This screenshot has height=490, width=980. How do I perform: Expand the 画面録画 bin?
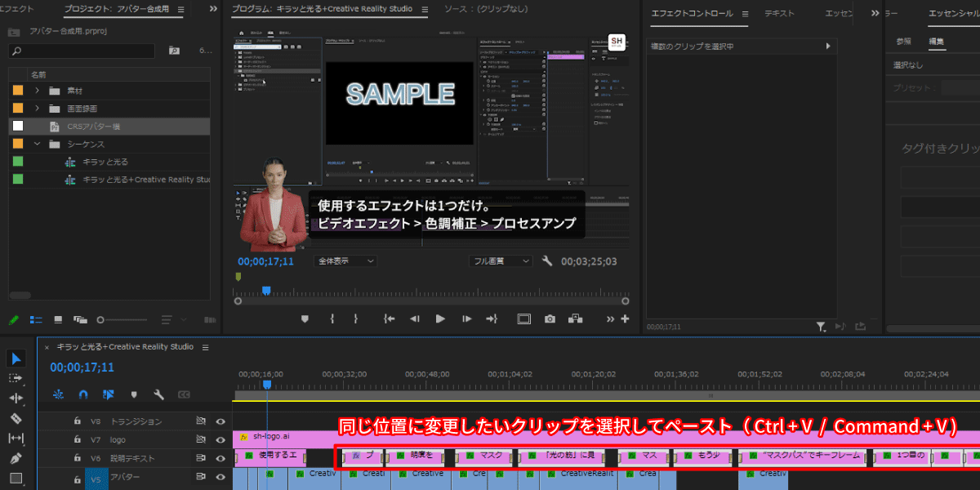pos(37,109)
